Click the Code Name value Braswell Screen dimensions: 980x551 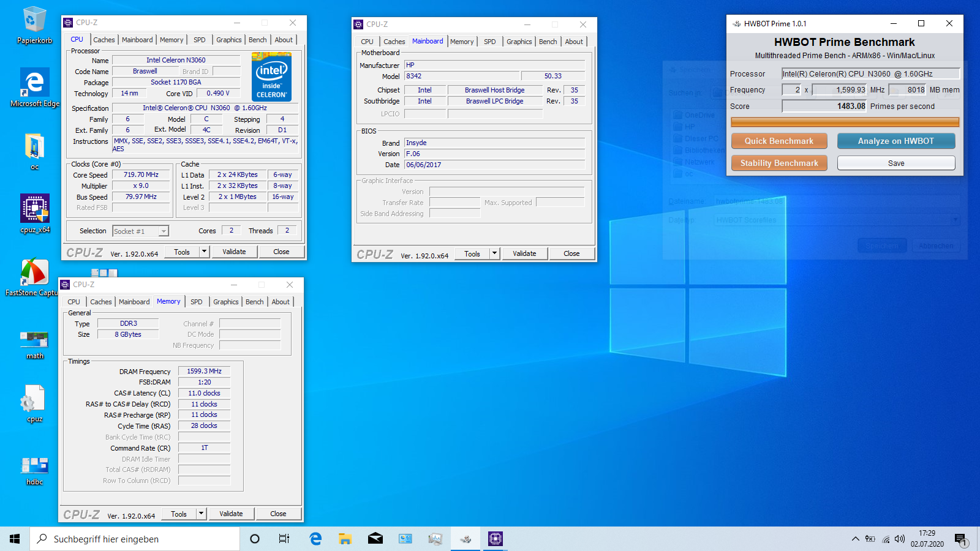point(145,71)
